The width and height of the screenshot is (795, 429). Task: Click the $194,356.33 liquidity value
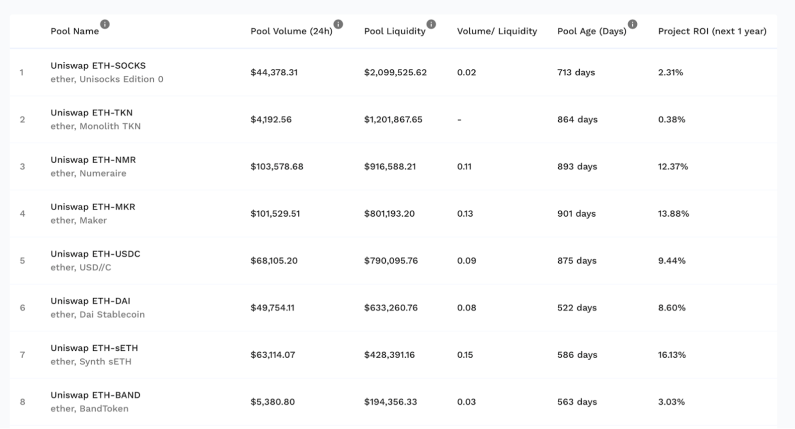390,403
